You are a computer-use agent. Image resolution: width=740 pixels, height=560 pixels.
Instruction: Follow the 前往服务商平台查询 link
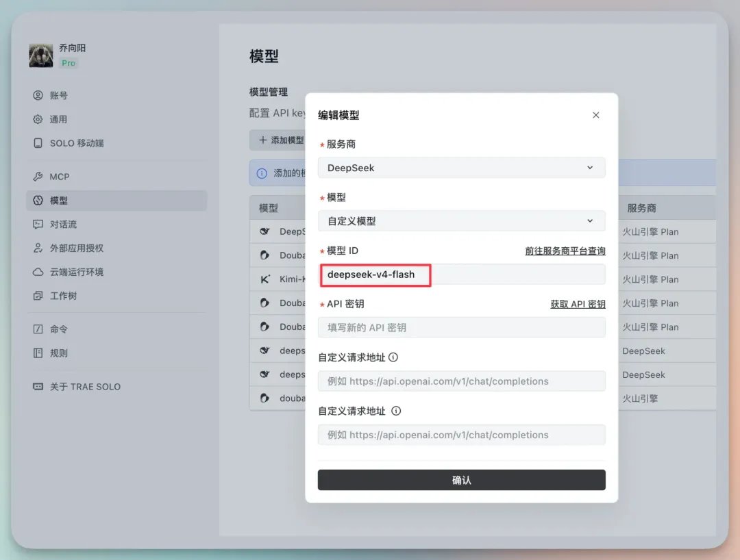point(565,251)
